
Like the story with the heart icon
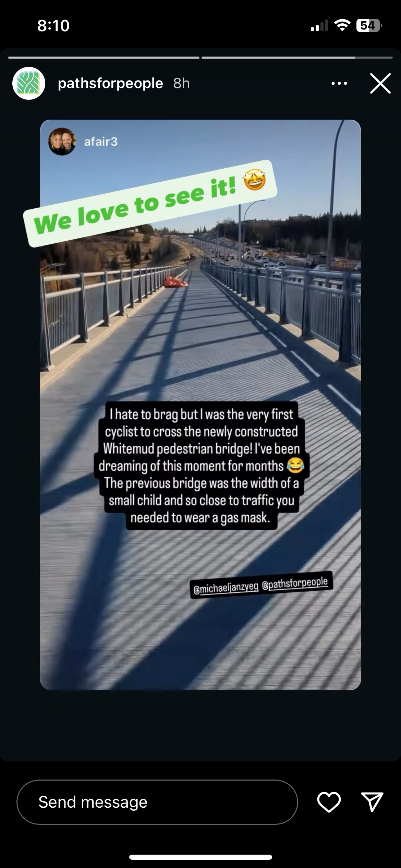click(x=329, y=802)
